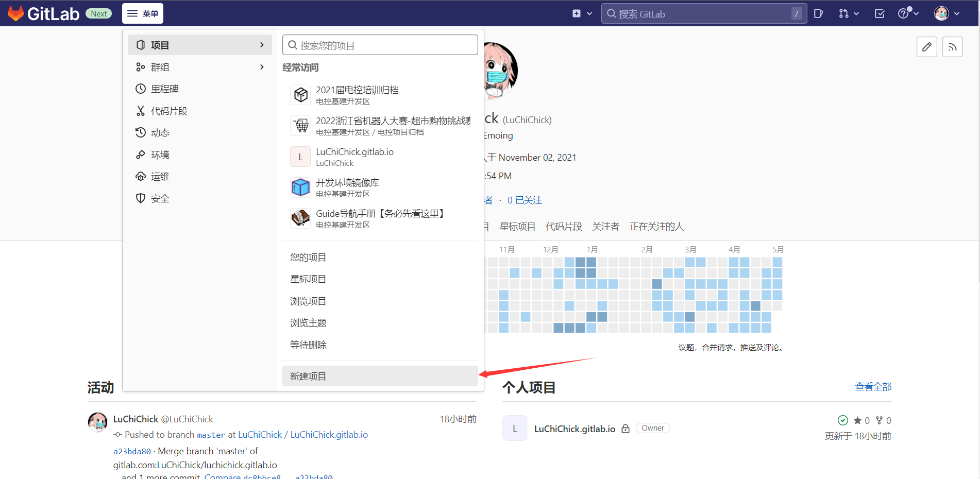
Task: Click the environments icon
Action: tap(140, 155)
